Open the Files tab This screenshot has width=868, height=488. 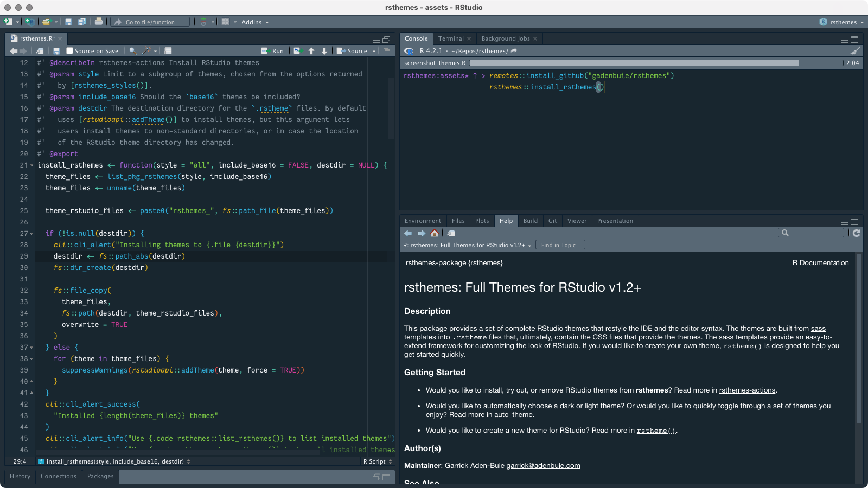click(458, 221)
